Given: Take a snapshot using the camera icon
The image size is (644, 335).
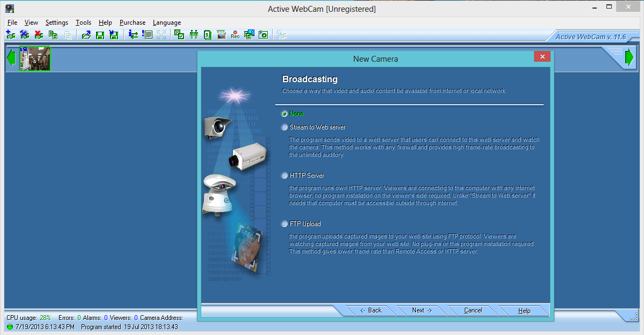Looking at the screenshot, I should pos(263,34).
